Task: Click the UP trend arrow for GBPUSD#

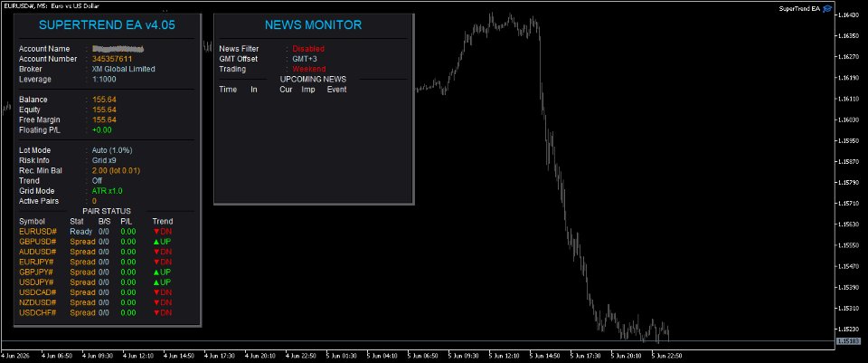Action: tap(162, 242)
